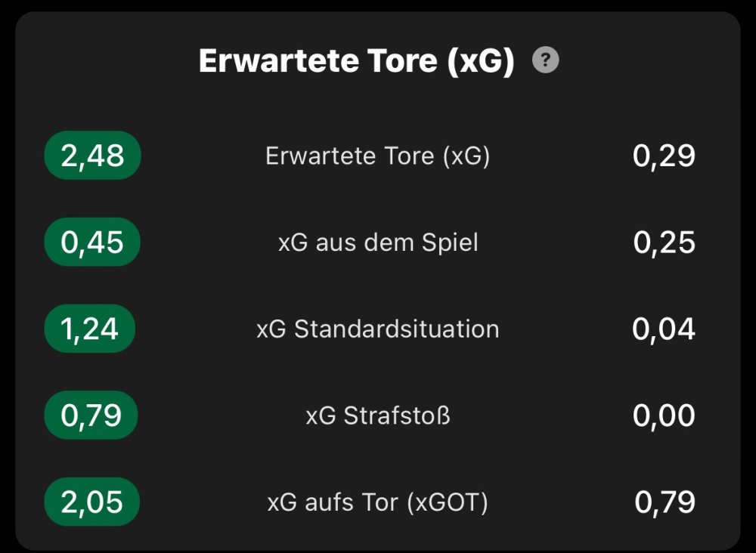The width and height of the screenshot is (756, 553).
Task: Select the xG aus dem Spiel label
Action: pyautogui.click(x=377, y=243)
